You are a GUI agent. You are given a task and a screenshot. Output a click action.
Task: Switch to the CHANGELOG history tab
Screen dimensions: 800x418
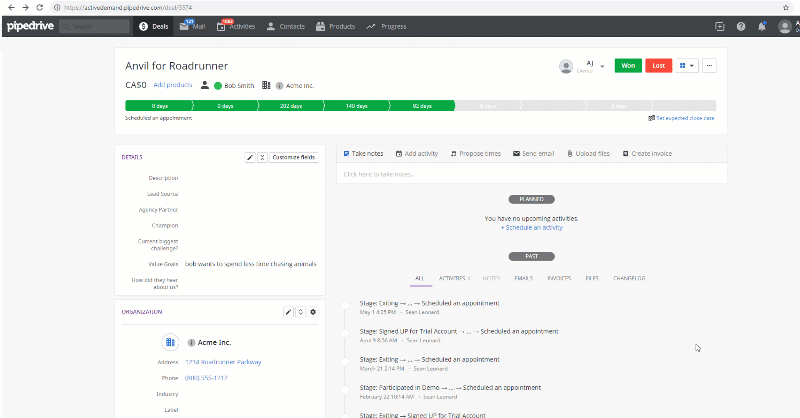pyautogui.click(x=629, y=278)
